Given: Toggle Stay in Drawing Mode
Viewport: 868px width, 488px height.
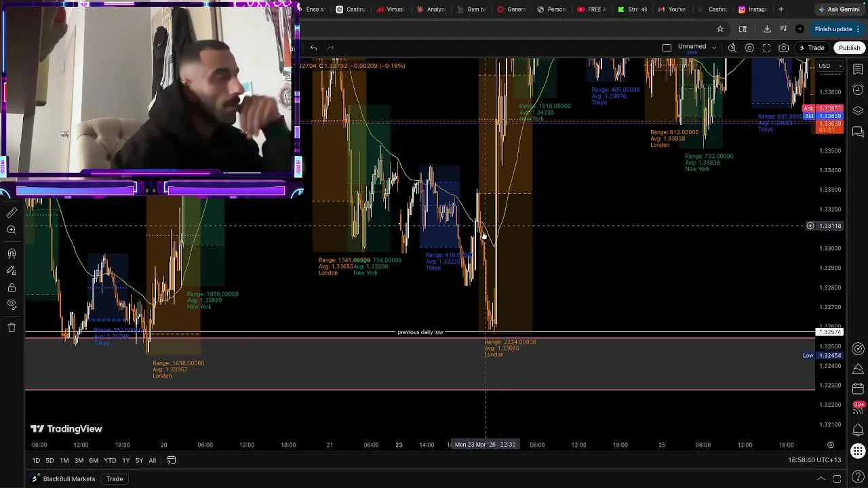Looking at the screenshot, I should pyautogui.click(x=12, y=270).
